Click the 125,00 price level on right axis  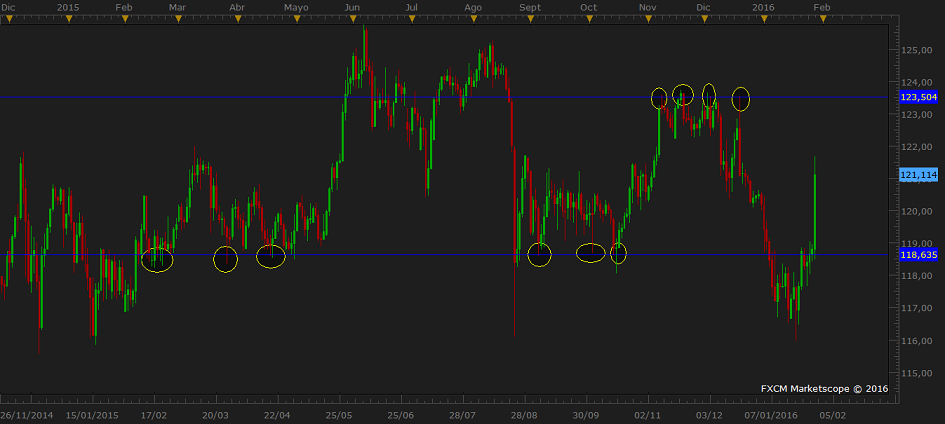tap(917, 50)
